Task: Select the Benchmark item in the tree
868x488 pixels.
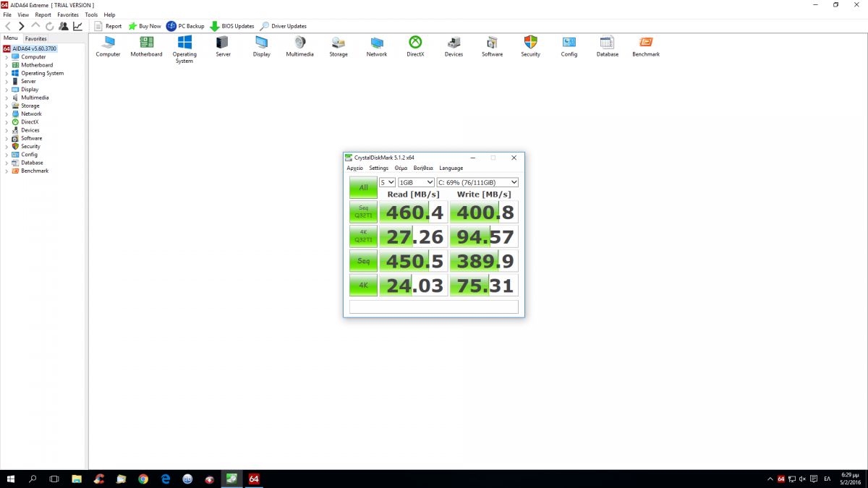Action: 35,171
